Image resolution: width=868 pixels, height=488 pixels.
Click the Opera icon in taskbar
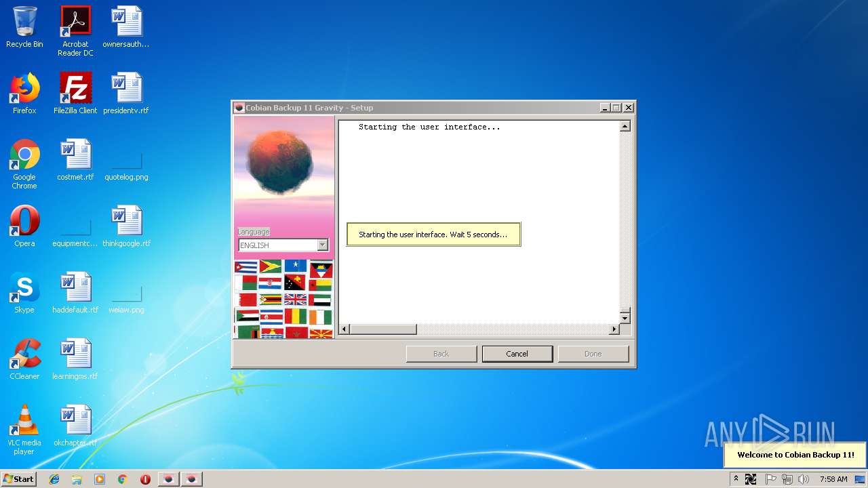coord(145,479)
